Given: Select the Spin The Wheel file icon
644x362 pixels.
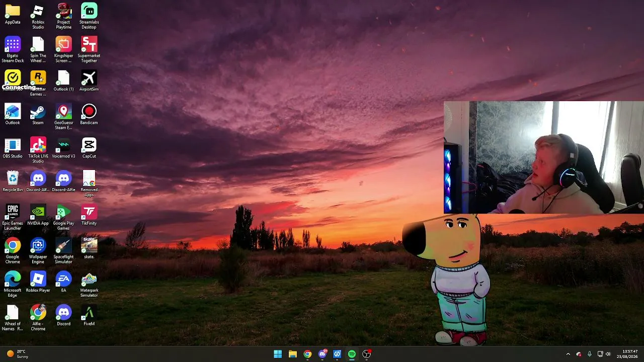Looking at the screenshot, I should click(x=38, y=45).
